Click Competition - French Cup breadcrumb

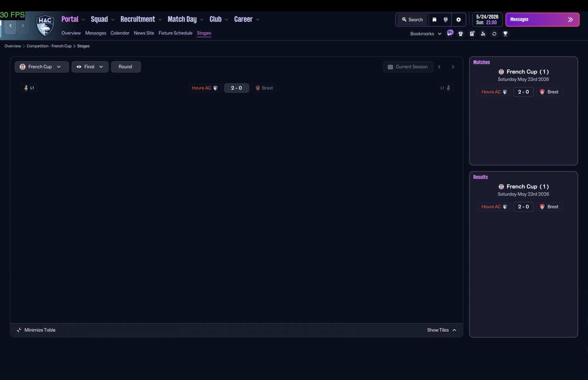click(x=49, y=46)
